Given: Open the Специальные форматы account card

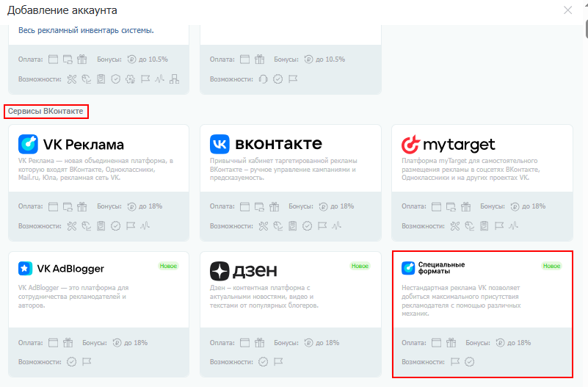Looking at the screenshot, I should (482, 314).
